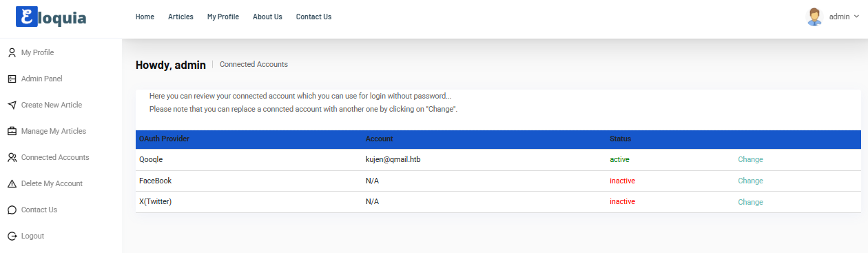868x253 pixels.
Task: Click the Manage My Articles briefcase icon
Action: pyautogui.click(x=12, y=131)
